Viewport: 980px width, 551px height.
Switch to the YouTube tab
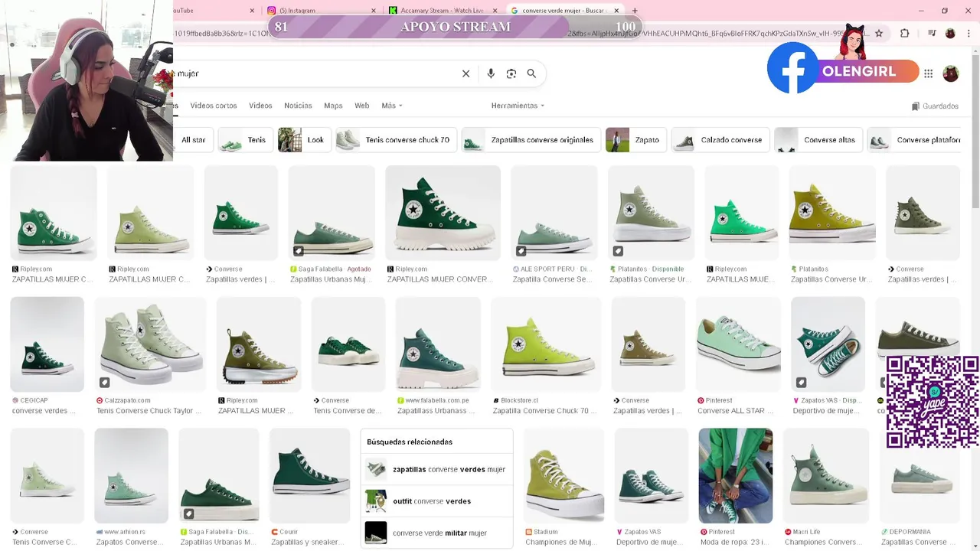pyautogui.click(x=214, y=11)
